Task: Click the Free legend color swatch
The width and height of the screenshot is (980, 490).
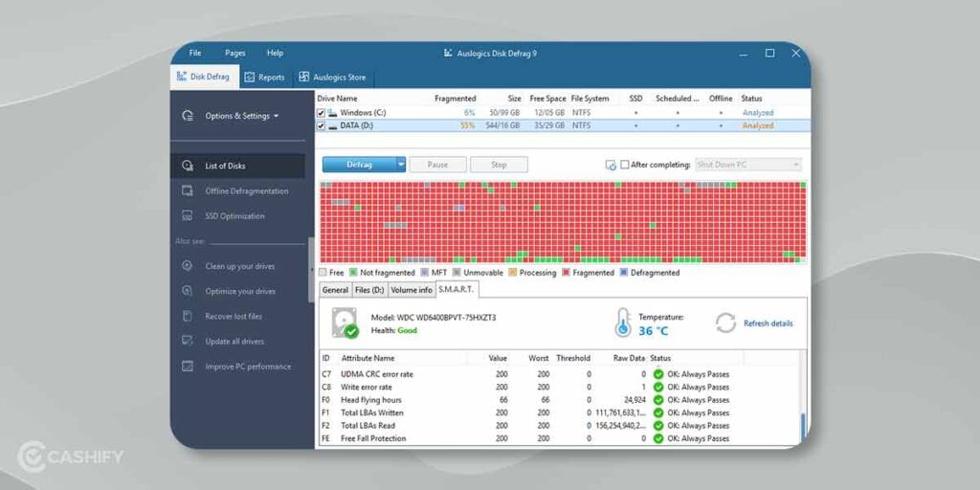Action: (x=323, y=273)
